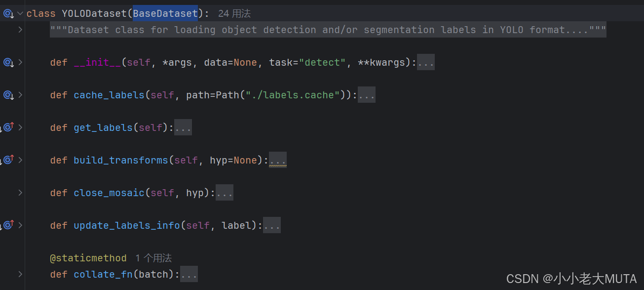
Task: Click the YOLODataset class name
Action: click(94, 13)
